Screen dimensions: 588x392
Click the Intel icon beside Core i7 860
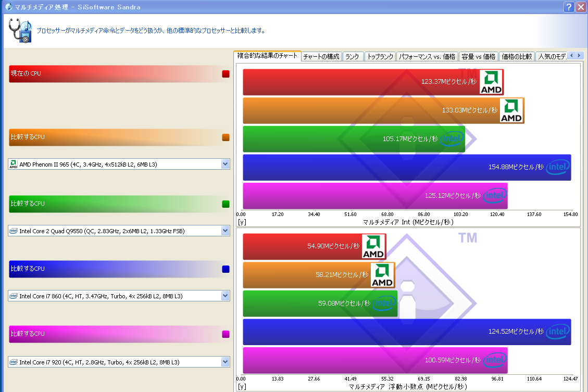tap(14, 296)
